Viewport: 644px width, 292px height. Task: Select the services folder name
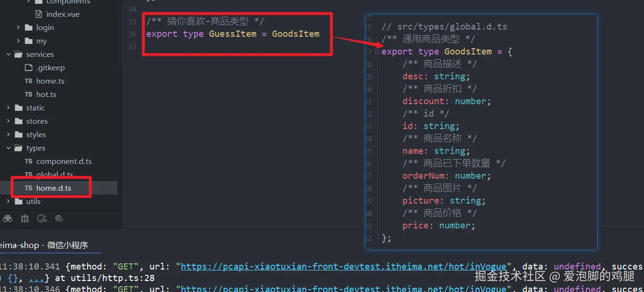[40, 54]
